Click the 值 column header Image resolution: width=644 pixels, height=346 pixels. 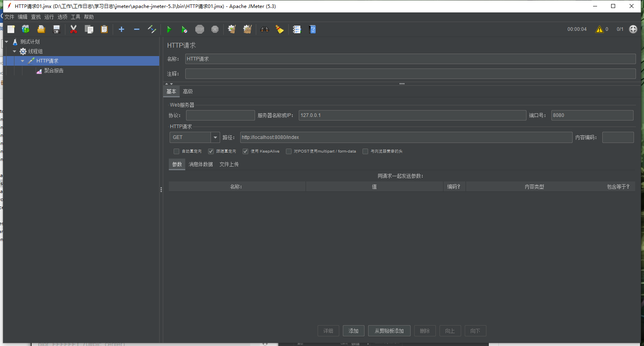[x=375, y=187]
